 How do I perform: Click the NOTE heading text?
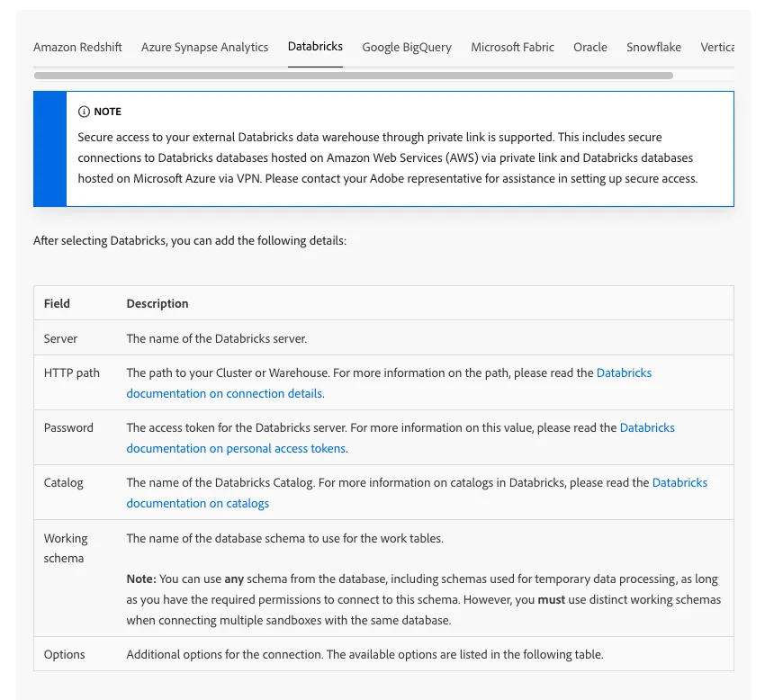(108, 112)
